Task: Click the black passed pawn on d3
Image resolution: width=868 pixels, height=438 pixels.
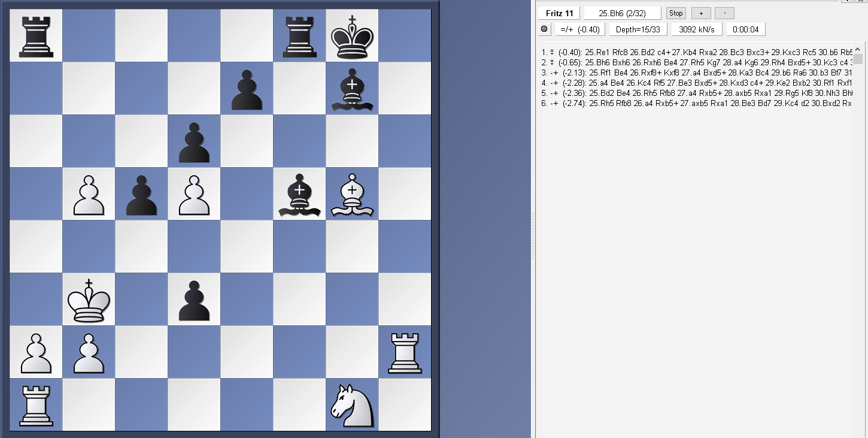Action: pyautogui.click(x=194, y=300)
